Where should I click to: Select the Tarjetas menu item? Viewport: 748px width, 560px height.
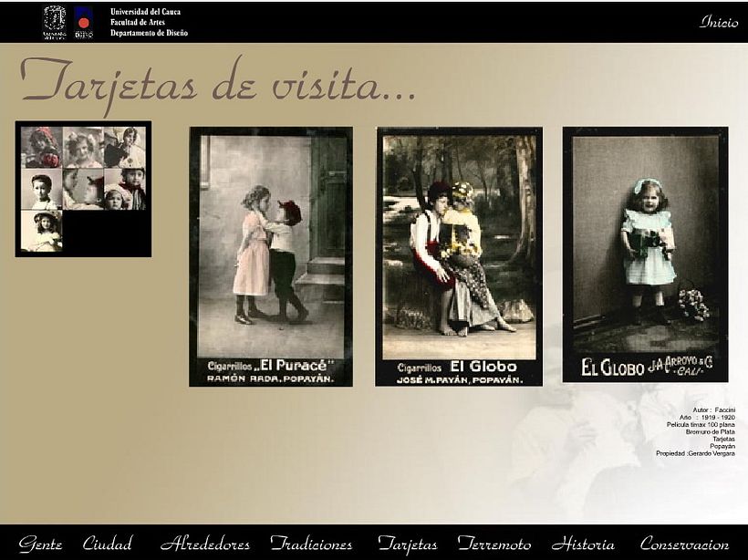(x=408, y=544)
